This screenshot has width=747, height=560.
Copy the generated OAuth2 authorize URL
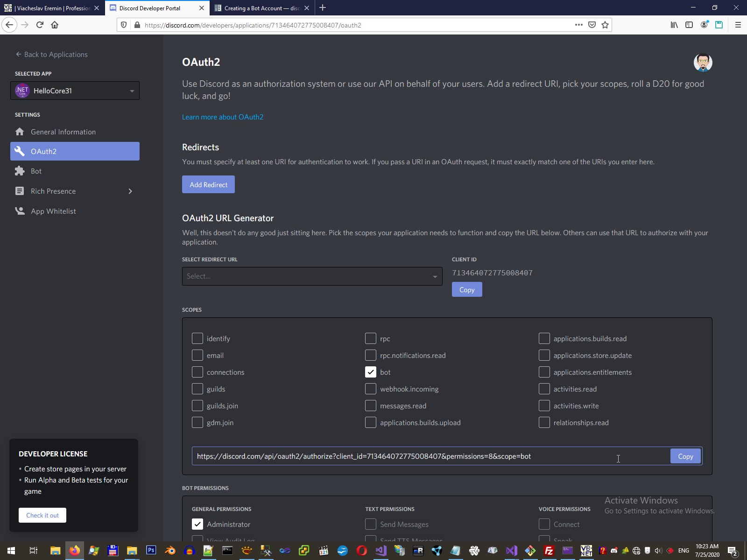pos(685,456)
